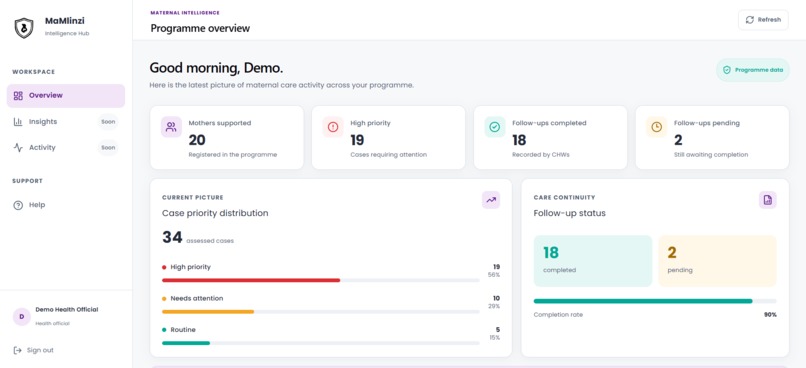This screenshot has width=806, height=368.
Task: Click the 2 pending yellow tile
Action: click(x=718, y=261)
